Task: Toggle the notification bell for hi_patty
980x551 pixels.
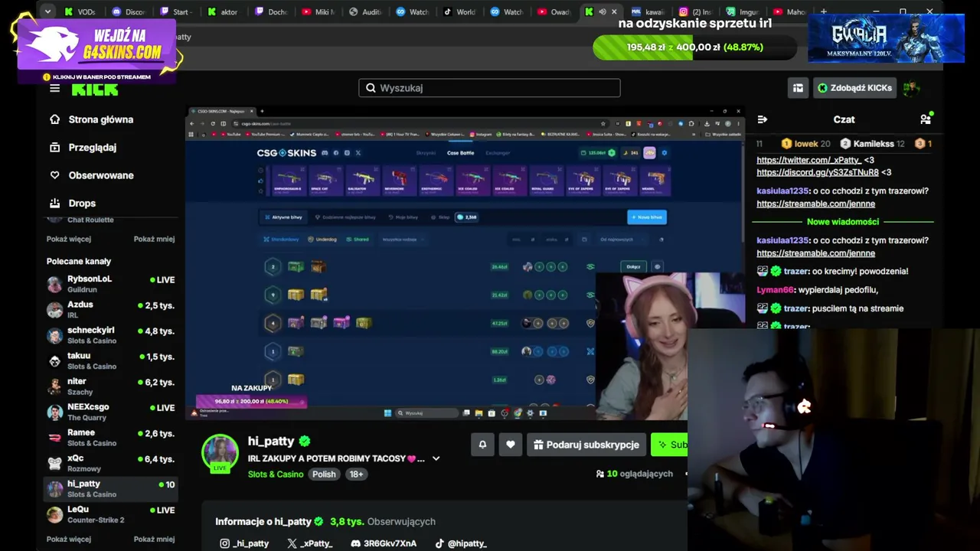Action: pyautogui.click(x=482, y=445)
